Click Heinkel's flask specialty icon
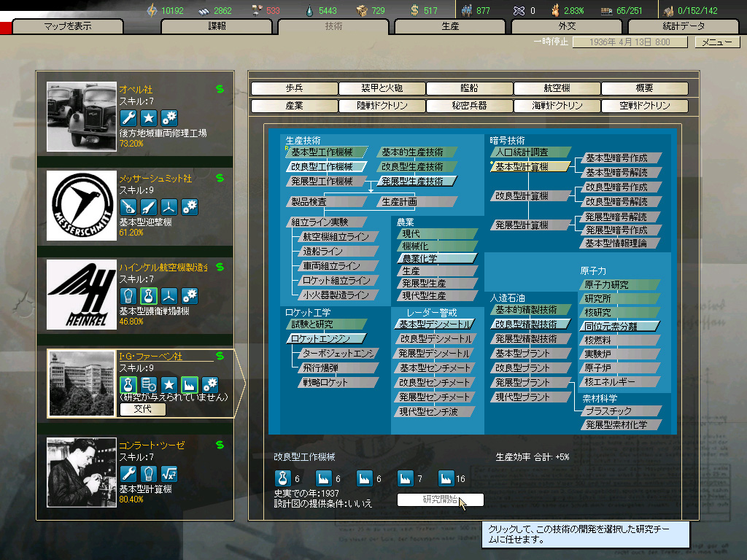Screen dimensions: 747x560 click(149, 296)
